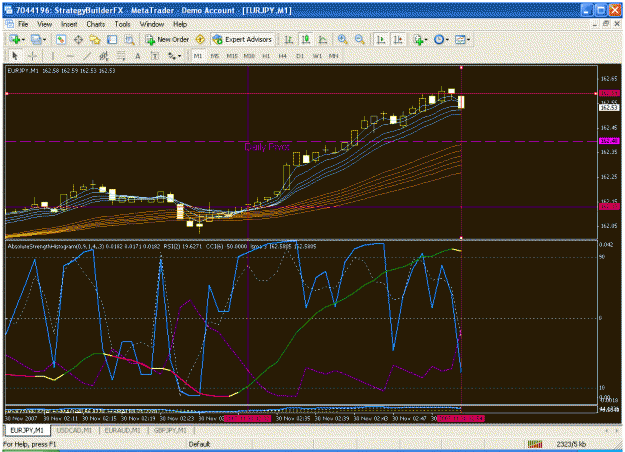This screenshot has height=452, width=625.
Task: Launch MetaEditor via the yellow diamond icon
Action: pos(200,39)
